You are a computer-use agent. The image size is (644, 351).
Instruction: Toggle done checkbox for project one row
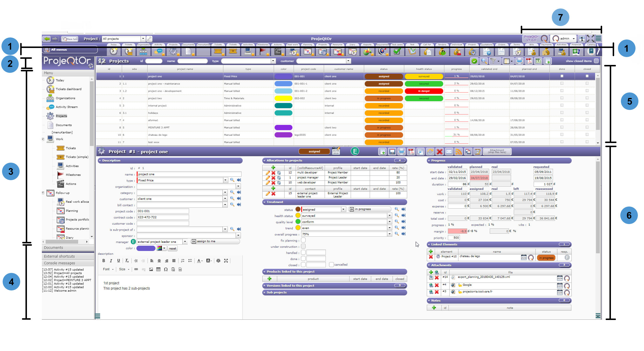click(562, 76)
